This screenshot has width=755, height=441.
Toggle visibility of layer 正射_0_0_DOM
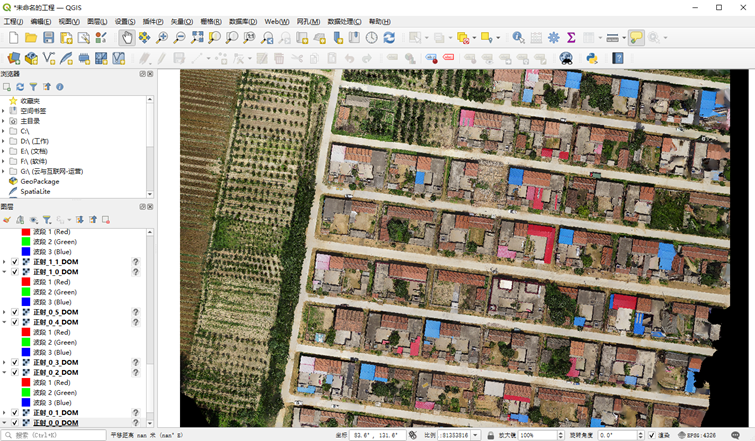pyautogui.click(x=15, y=423)
